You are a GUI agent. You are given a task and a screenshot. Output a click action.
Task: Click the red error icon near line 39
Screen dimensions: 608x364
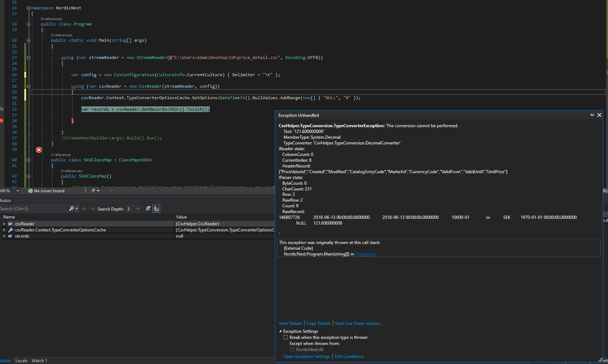point(38,149)
